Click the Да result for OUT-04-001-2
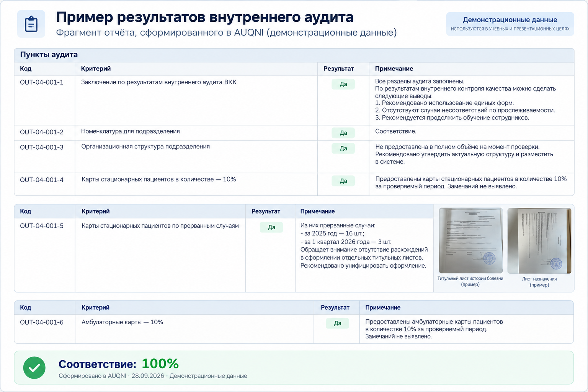Screen dimensions: 588x392 (343, 133)
